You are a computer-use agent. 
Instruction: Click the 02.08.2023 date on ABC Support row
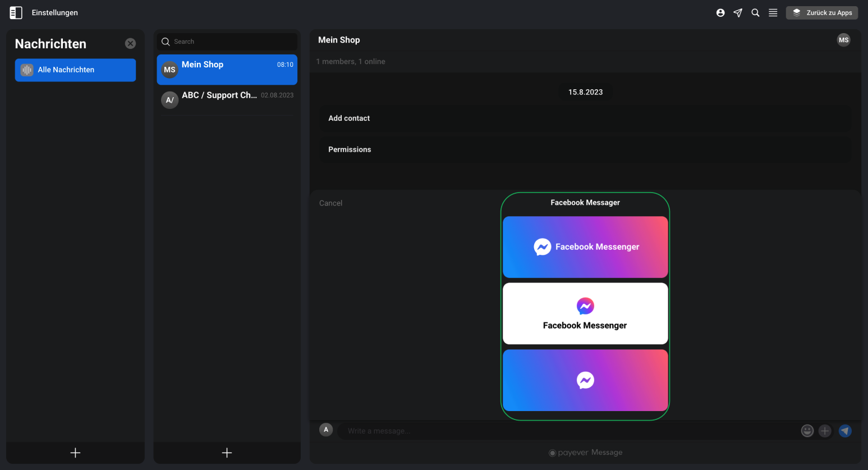[277, 95]
